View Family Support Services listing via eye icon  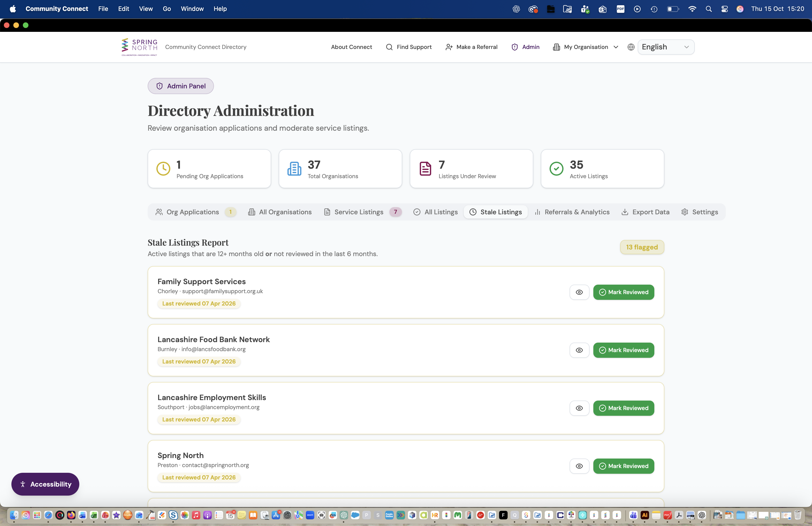(579, 292)
